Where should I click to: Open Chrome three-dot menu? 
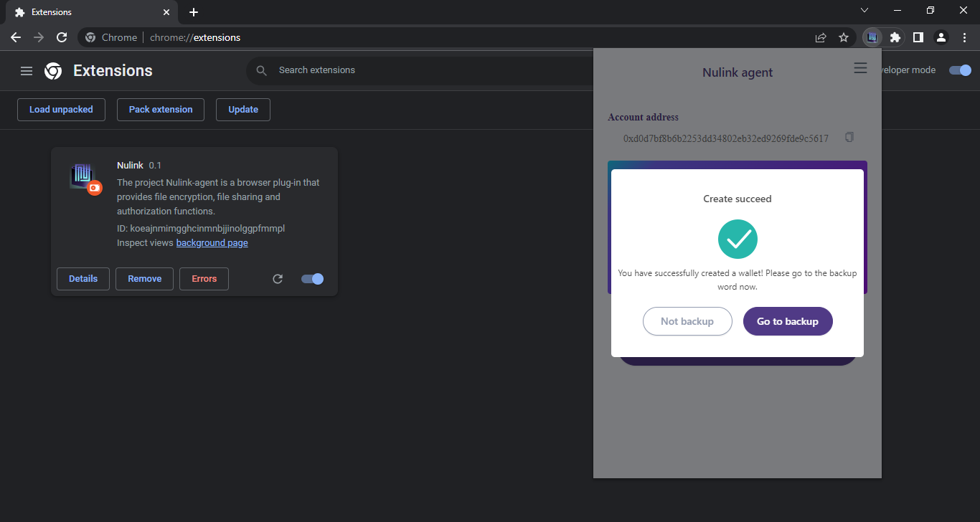(964, 37)
